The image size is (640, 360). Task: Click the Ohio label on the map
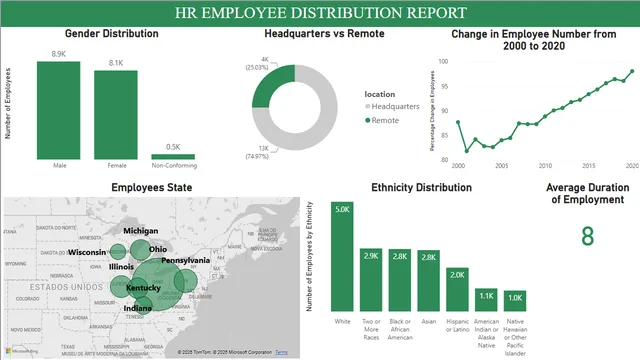tap(158, 249)
